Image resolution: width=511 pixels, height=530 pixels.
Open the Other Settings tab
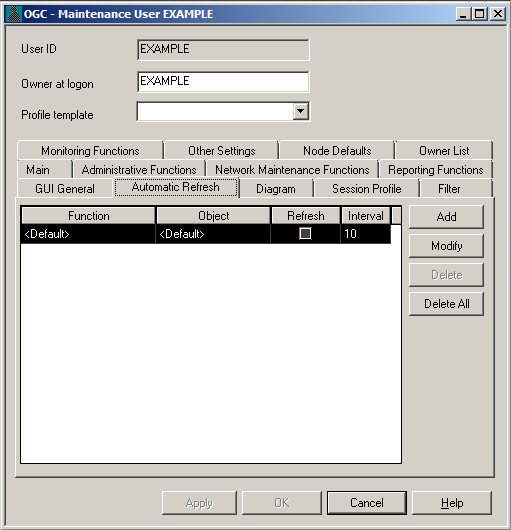point(221,151)
